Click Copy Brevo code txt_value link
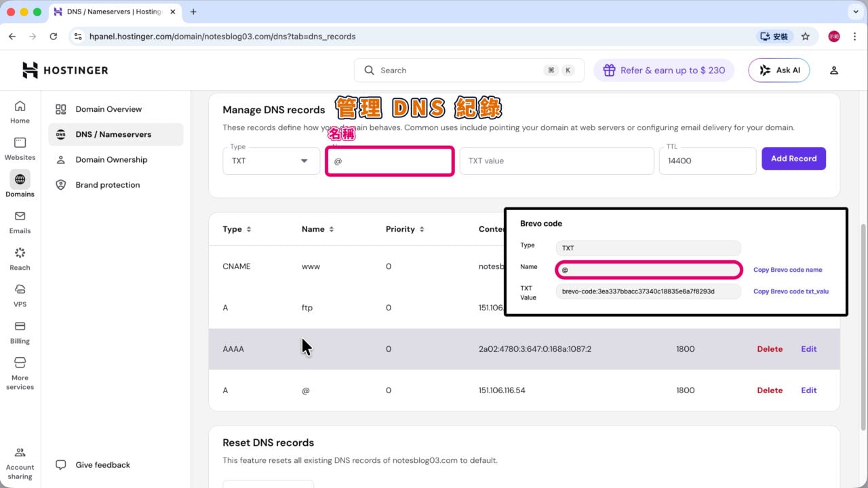This screenshot has height=488, width=868. (x=791, y=291)
